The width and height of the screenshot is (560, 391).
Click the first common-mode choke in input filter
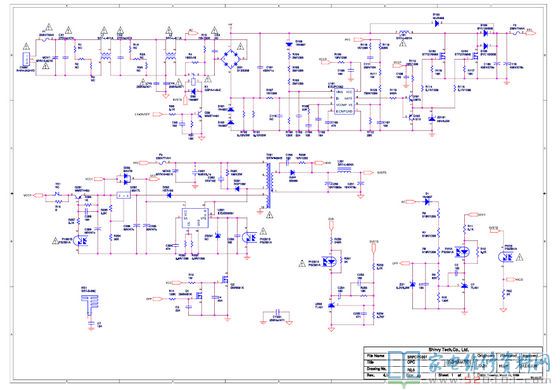(105, 56)
